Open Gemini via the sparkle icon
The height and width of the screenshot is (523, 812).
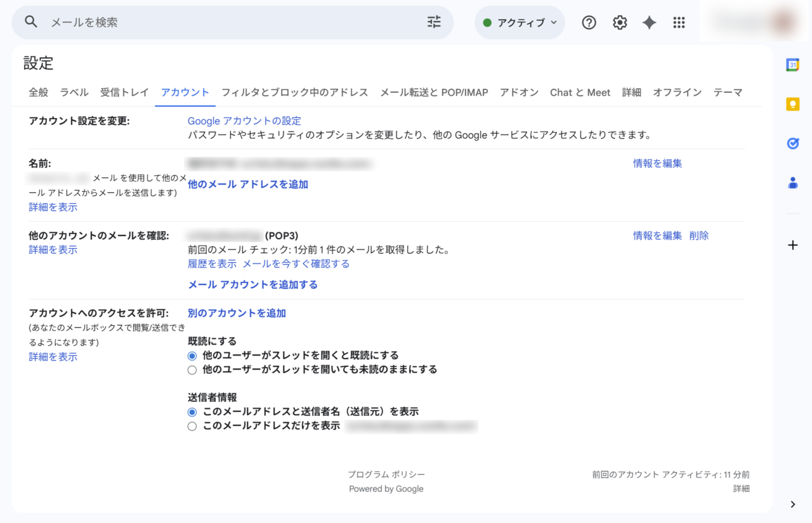pos(648,22)
